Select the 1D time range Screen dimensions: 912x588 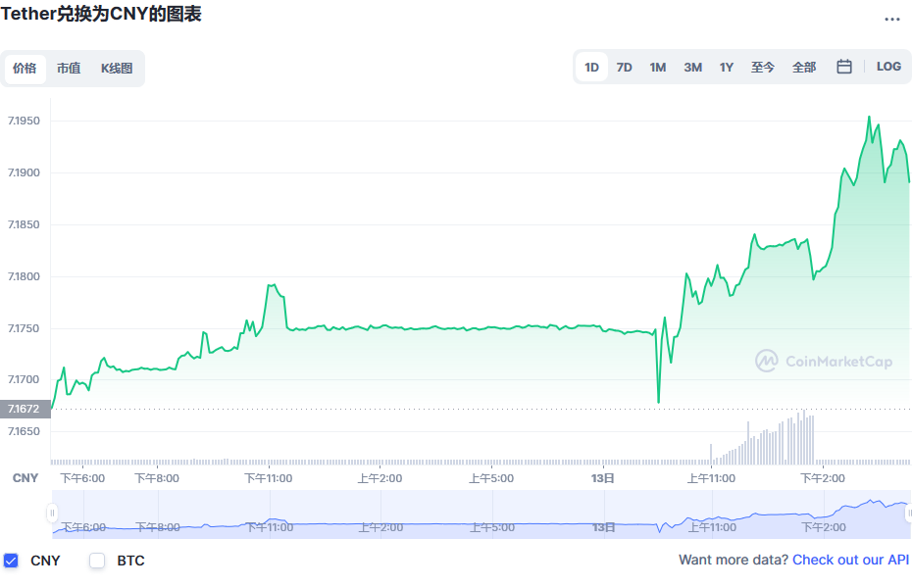tap(591, 67)
